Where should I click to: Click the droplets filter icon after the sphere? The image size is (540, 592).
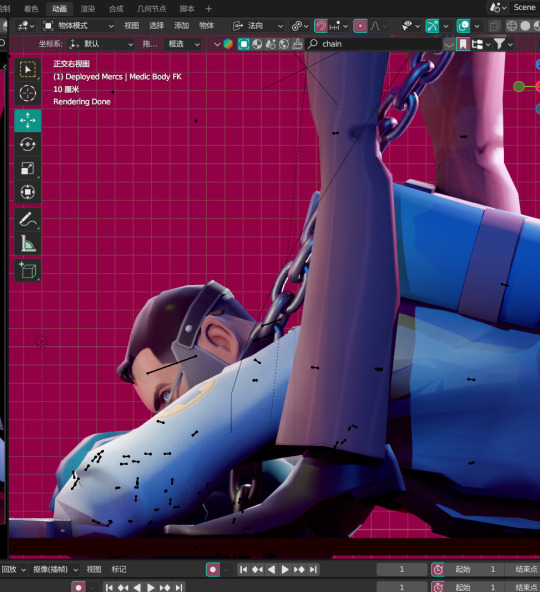pos(270,44)
